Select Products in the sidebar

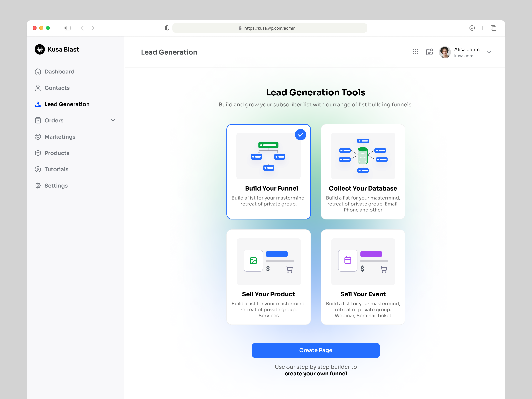click(x=57, y=153)
